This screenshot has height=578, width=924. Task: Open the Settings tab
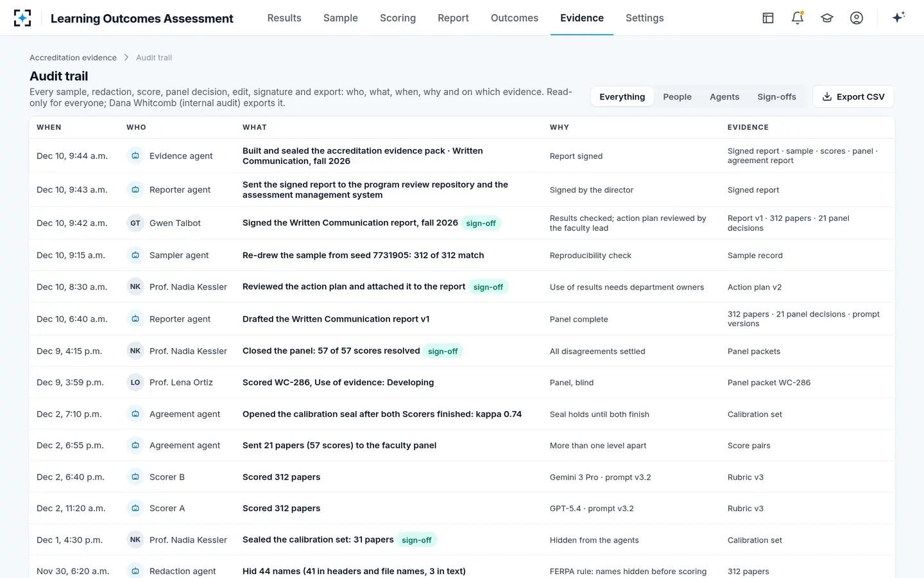click(x=645, y=18)
